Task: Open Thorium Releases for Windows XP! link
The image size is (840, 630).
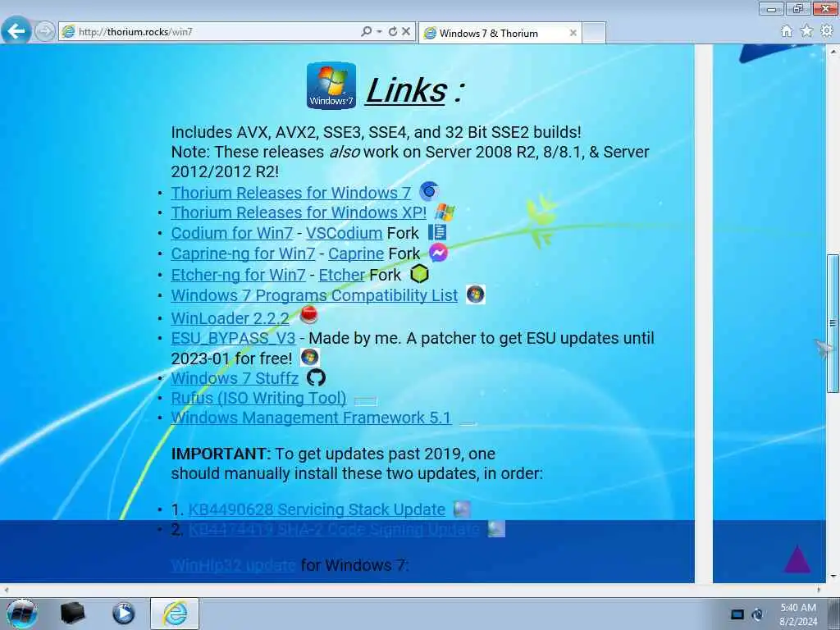Action: click(299, 212)
